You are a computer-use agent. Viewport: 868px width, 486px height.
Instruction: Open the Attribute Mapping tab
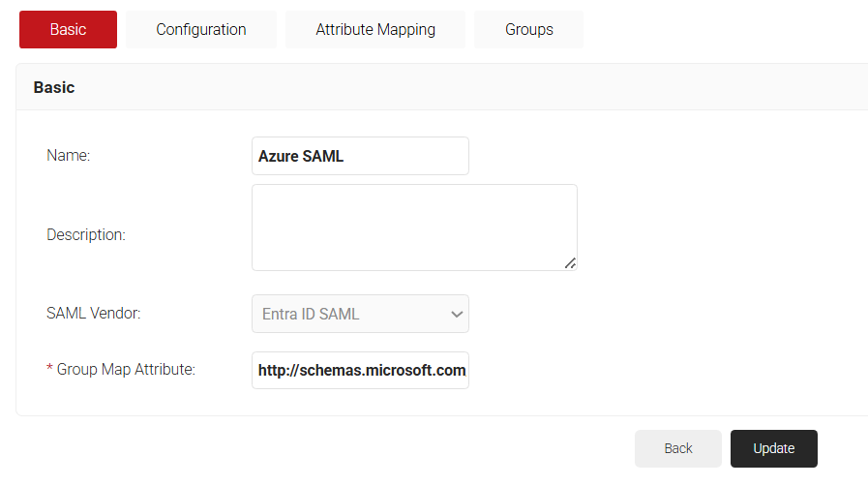(x=375, y=30)
